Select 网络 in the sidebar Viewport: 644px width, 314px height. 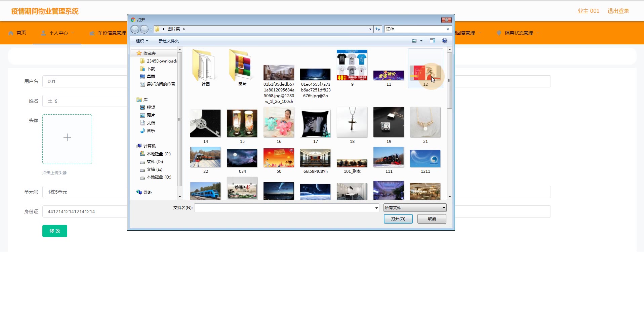(x=144, y=192)
